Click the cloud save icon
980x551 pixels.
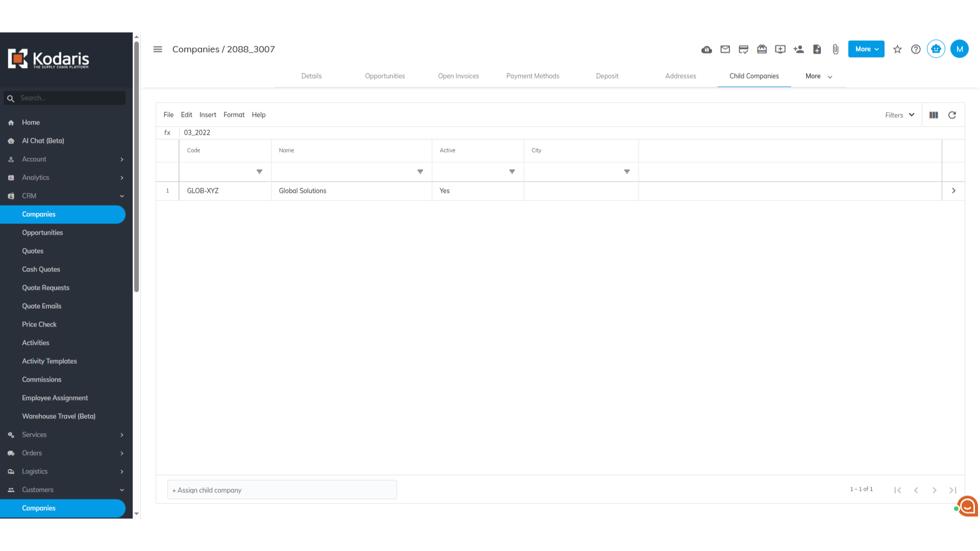point(706,49)
